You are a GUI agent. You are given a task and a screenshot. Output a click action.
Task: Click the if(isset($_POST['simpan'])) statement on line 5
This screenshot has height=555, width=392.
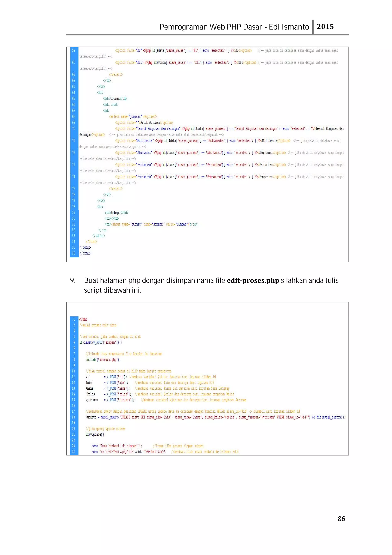(101, 342)
